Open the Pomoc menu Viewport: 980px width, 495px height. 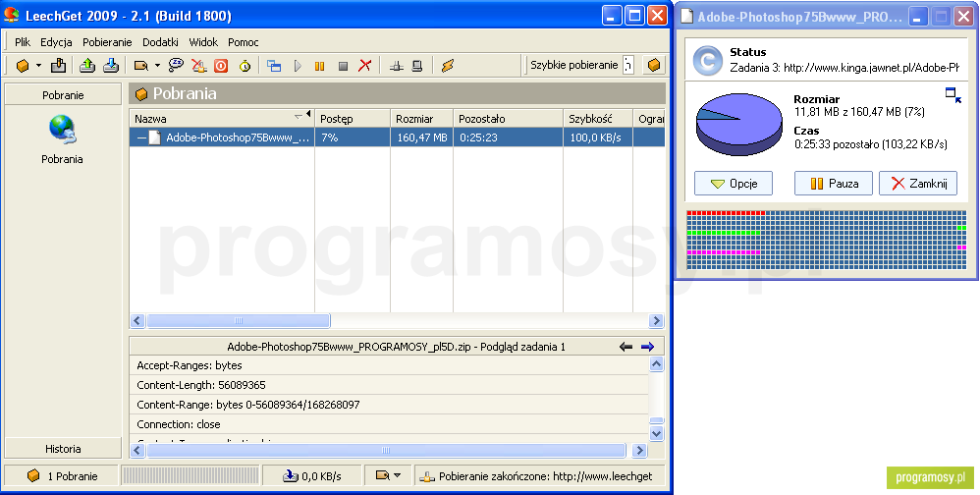[244, 42]
